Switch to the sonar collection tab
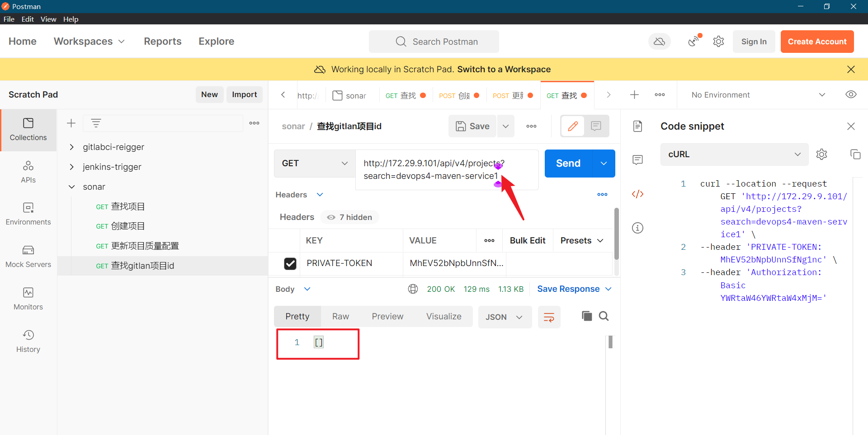The width and height of the screenshot is (868, 435). point(349,95)
